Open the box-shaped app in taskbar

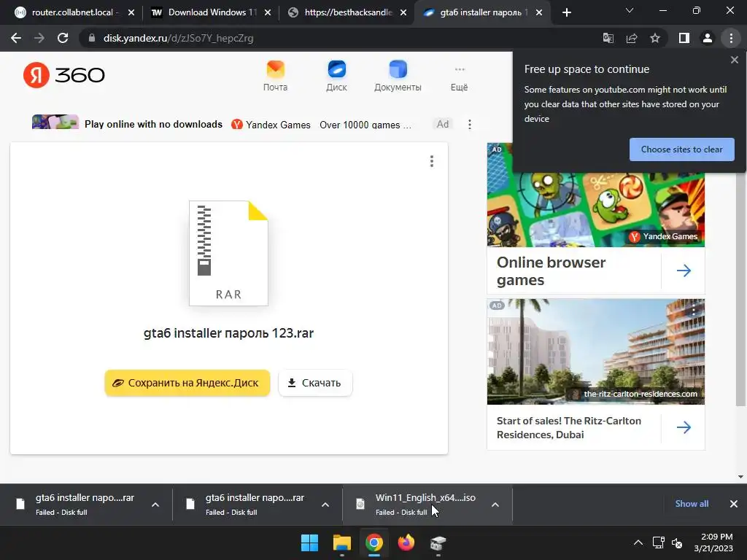click(438, 542)
